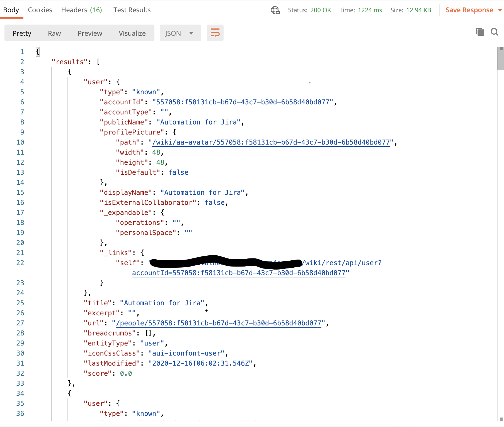Click the "publicName" key
The image size is (504, 427).
(124, 122)
